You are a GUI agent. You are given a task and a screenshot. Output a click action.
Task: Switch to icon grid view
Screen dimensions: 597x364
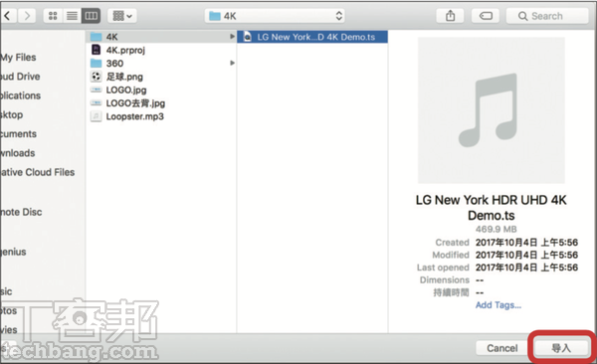tap(53, 16)
